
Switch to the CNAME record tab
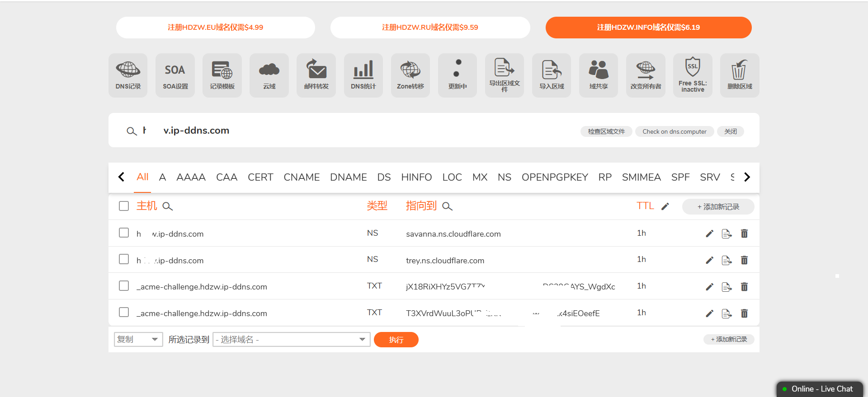pos(302,177)
